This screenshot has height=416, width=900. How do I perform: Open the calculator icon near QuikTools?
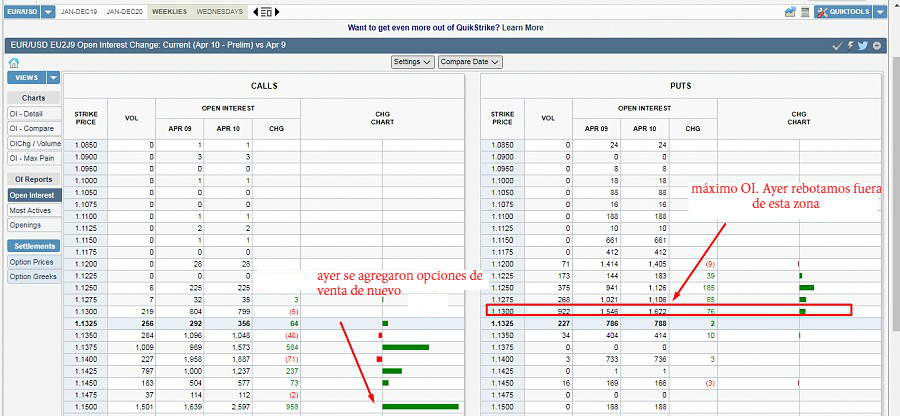pos(805,11)
